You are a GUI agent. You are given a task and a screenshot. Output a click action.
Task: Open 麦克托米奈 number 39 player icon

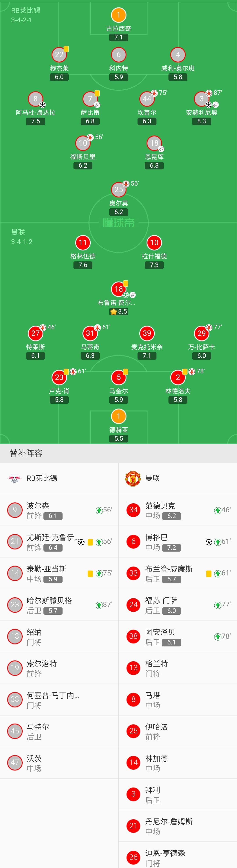coord(147,333)
